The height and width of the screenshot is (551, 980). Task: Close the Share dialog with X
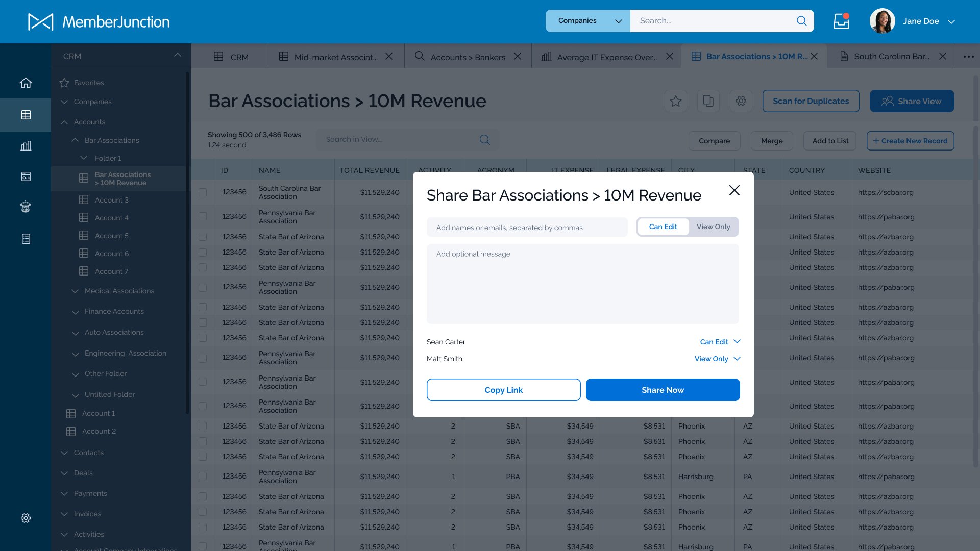coord(734,190)
